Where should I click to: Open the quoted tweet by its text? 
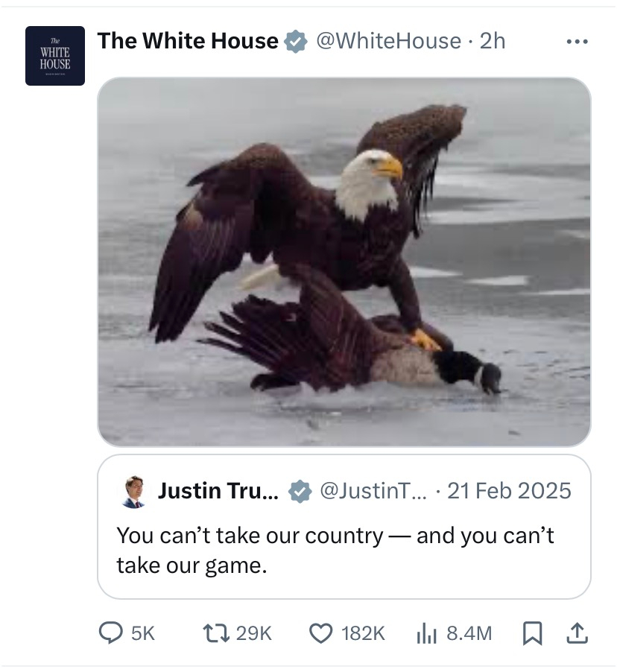click(x=335, y=551)
